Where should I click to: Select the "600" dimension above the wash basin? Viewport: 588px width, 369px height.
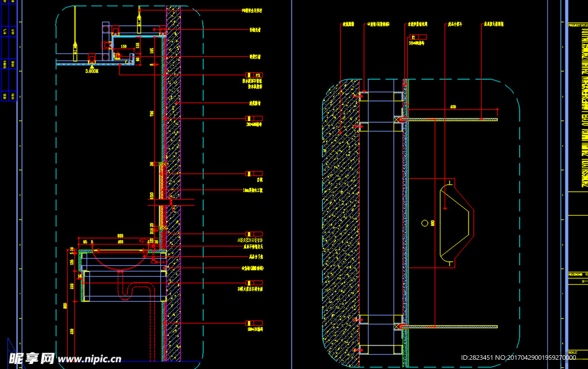pyautogui.click(x=120, y=236)
